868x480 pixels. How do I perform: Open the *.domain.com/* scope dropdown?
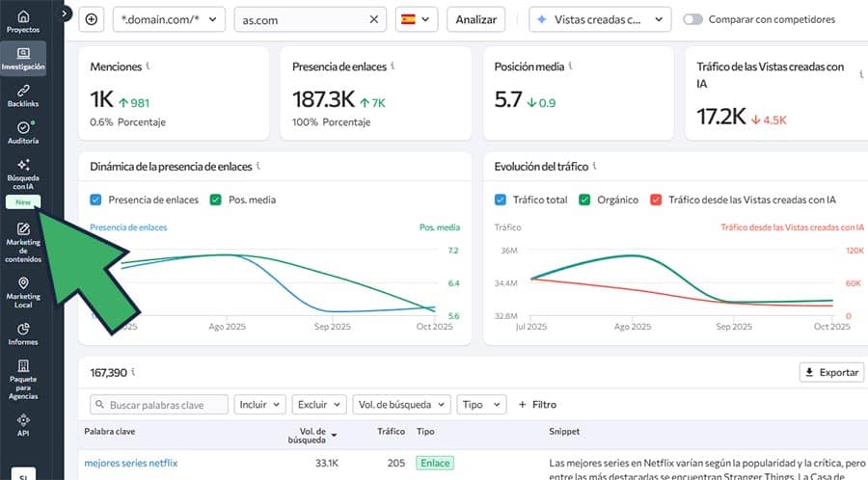click(169, 19)
